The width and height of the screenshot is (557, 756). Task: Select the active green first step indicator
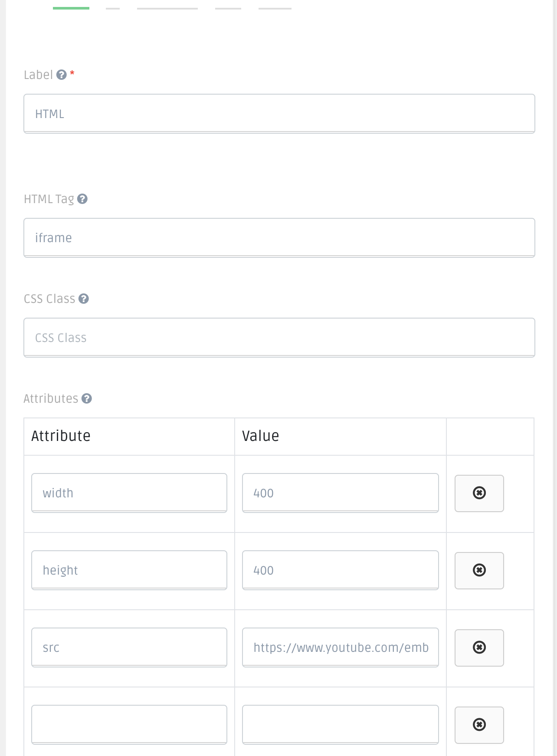[x=71, y=7]
